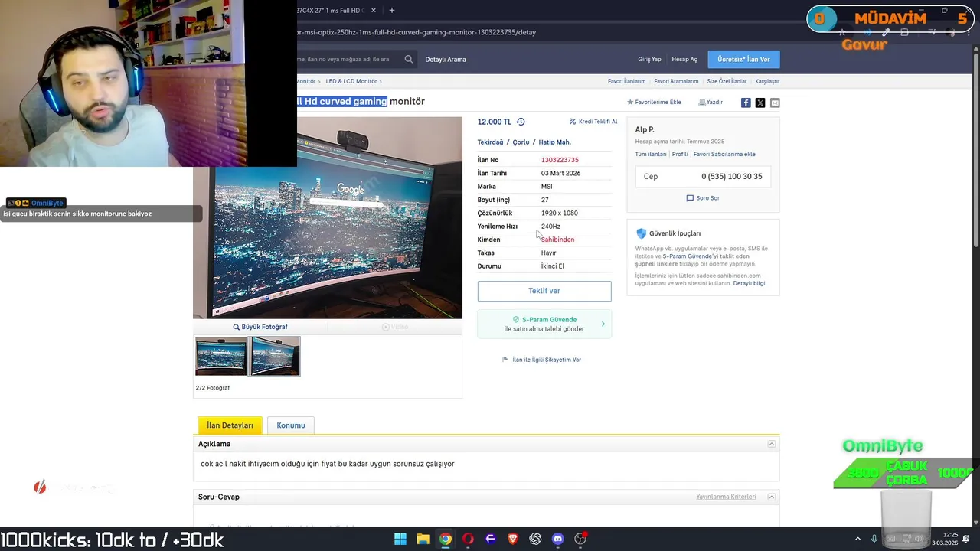Open Size Özel İlanlar
Screen dimensions: 980x551
click(x=727, y=81)
